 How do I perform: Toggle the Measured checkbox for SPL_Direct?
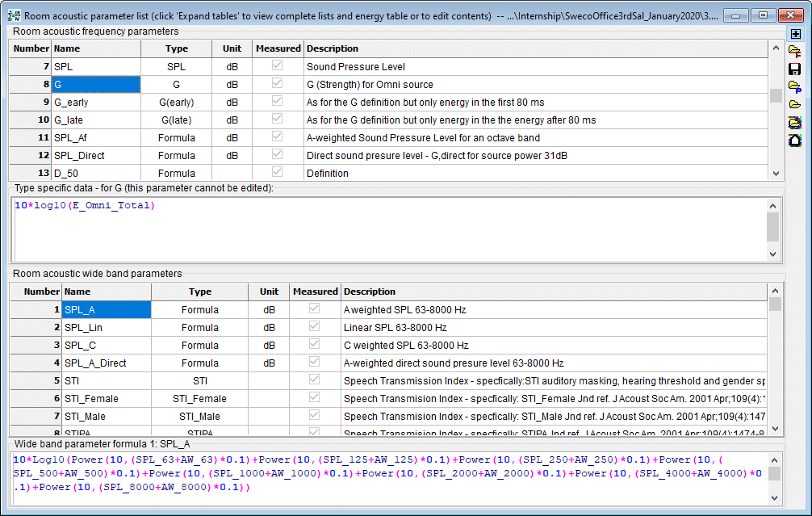(x=278, y=154)
